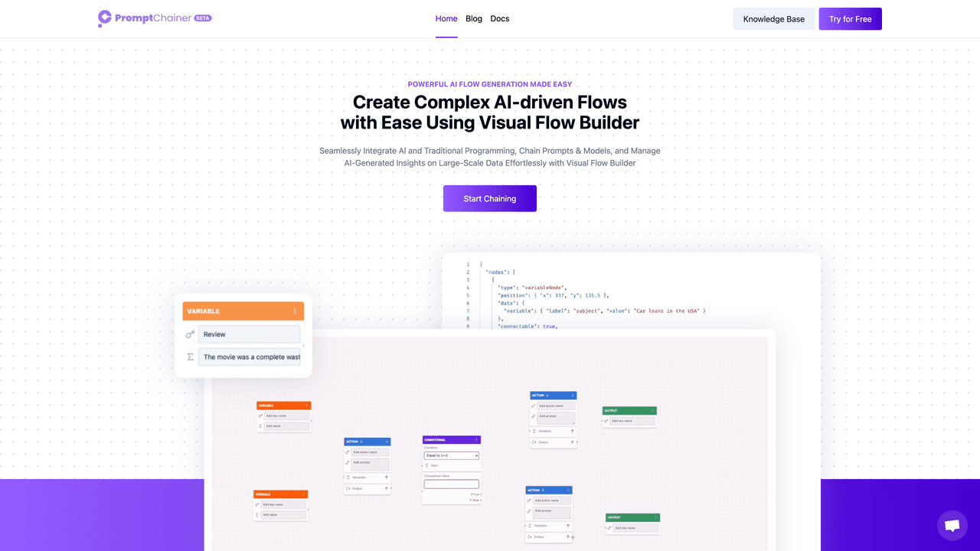
Task: Click 'Add key name' in lower small VARIABLE node
Action: [x=283, y=504]
